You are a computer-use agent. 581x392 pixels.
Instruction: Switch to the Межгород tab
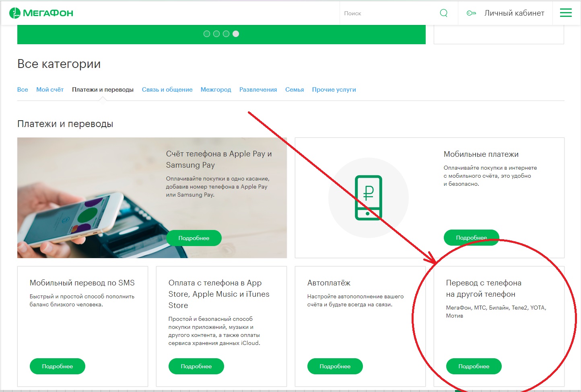coord(216,90)
